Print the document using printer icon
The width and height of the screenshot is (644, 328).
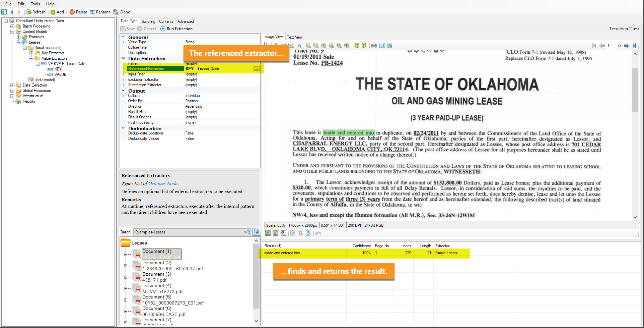(374, 46)
